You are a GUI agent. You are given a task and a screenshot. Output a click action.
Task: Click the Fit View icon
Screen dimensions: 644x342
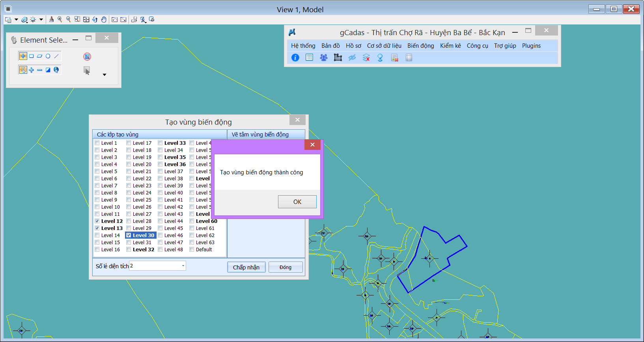[x=86, y=19]
